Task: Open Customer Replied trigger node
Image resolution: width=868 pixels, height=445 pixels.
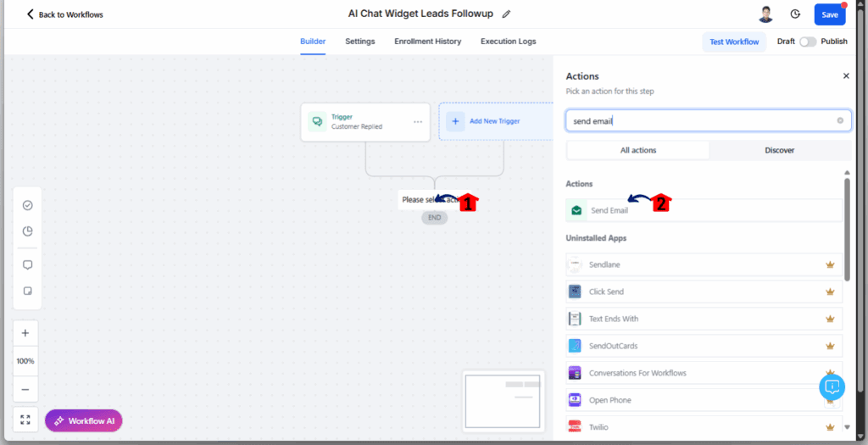Action: click(365, 122)
